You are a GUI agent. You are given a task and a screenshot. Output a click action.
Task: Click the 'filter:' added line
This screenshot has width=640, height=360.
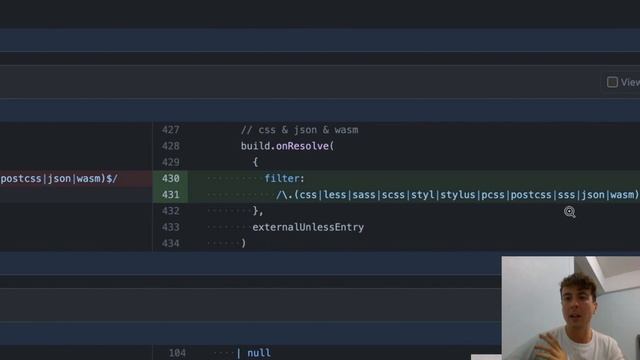(x=284, y=178)
